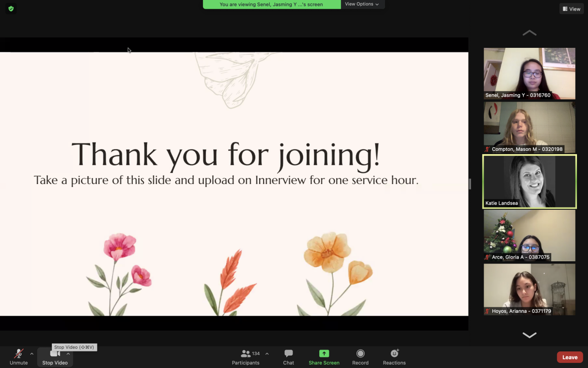This screenshot has height=368, width=588.
Task: Expand participants options arrow beside 134
Action: pyautogui.click(x=267, y=354)
